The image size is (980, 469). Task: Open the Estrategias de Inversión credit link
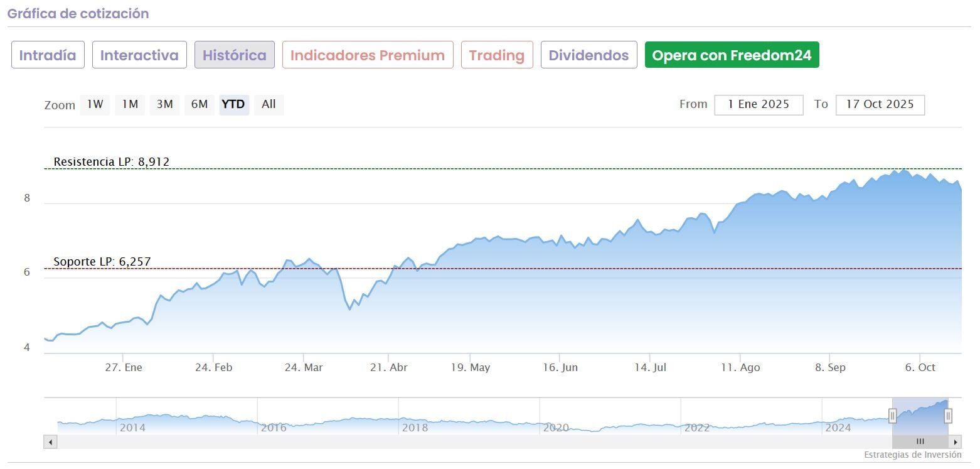912,455
